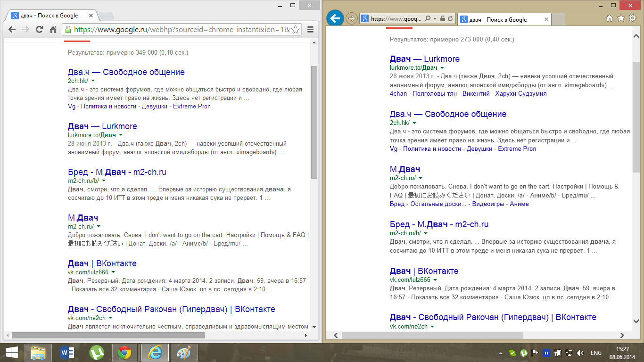Go back in the Chrome window

coord(12,30)
